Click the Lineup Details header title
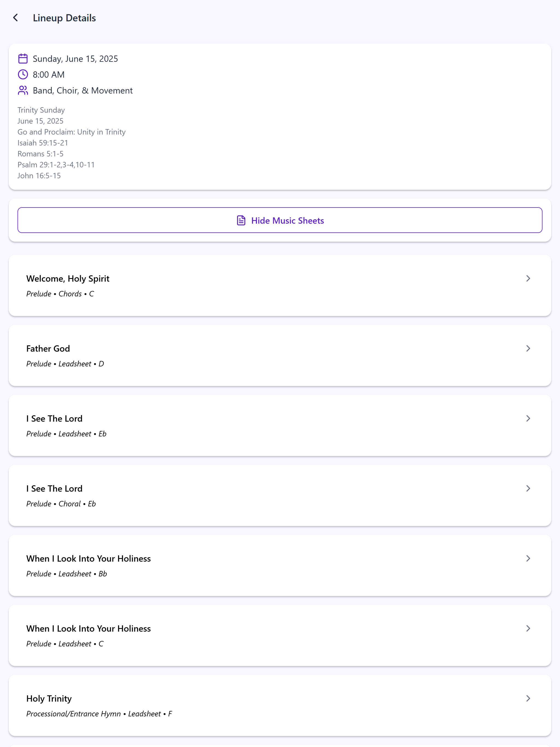This screenshot has width=560, height=747. click(64, 18)
